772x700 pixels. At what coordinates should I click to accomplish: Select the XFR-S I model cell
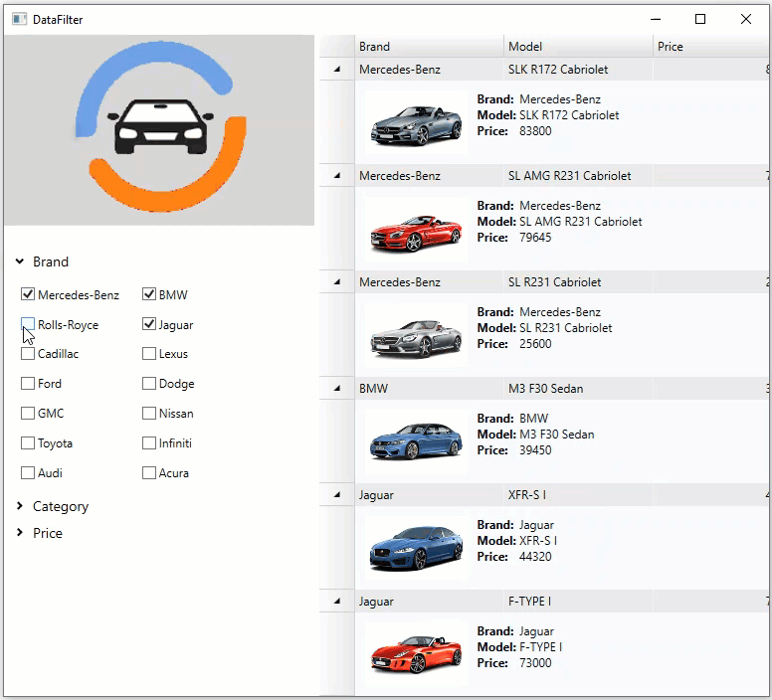pyautogui.click(x=579, y=494)
